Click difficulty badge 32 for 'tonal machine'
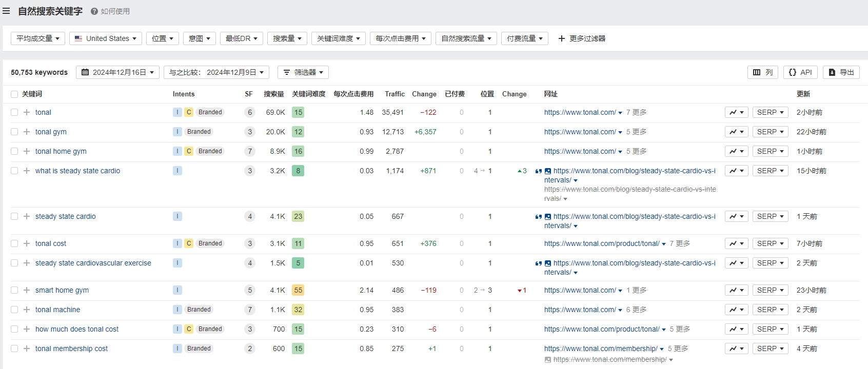This screenshot has height=369, width=868. coord(298,310)
